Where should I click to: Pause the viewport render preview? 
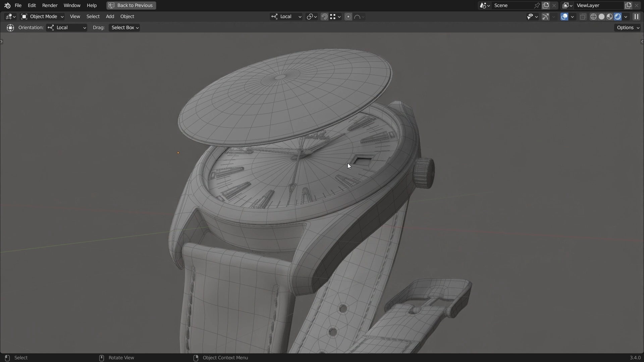tap(636, 17)
